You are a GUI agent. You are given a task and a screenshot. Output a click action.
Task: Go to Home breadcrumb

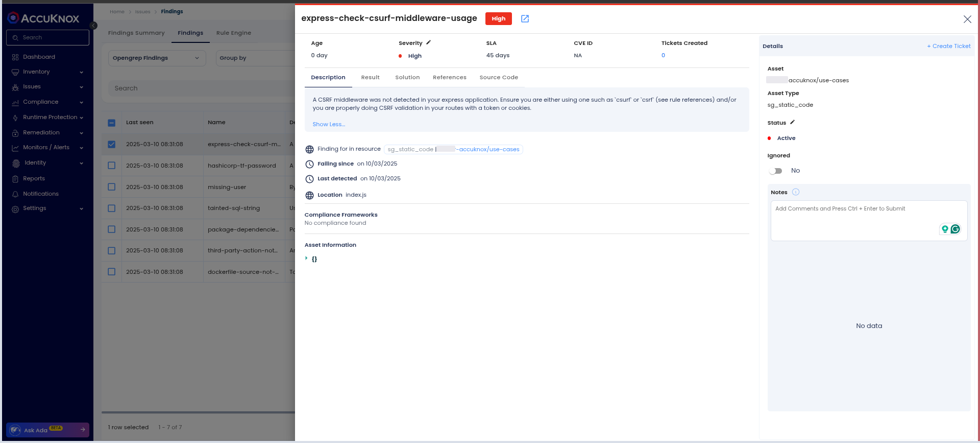click(x=117, y=11)
